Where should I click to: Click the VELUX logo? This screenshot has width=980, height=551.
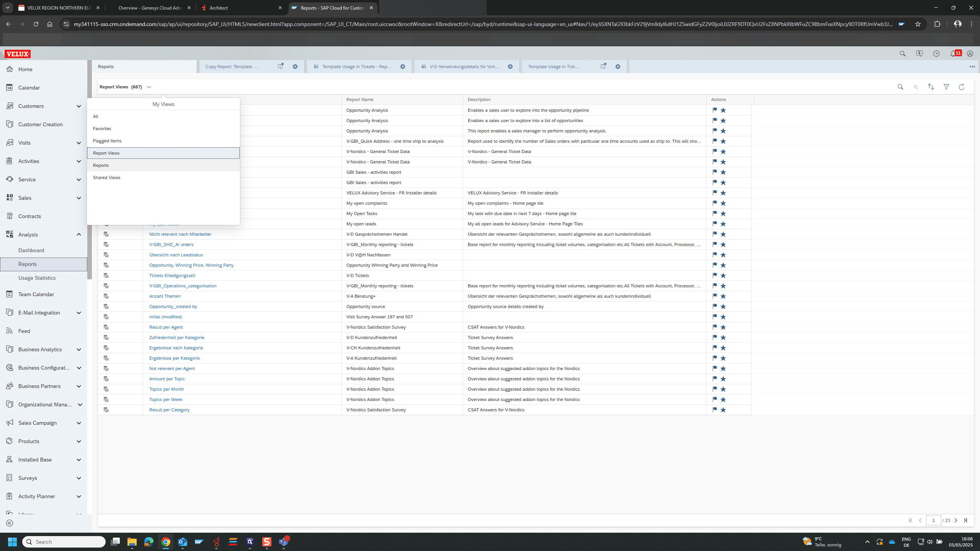point(18,54)
